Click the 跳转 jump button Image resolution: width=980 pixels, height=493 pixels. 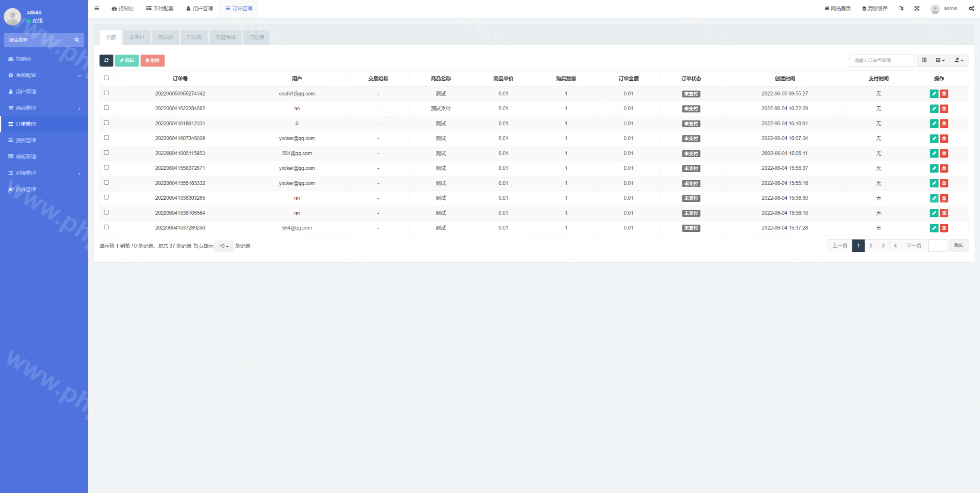tap(959, 246)
